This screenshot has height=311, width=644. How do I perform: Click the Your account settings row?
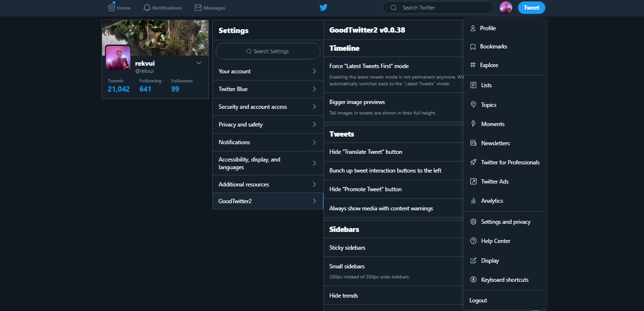[268, 71]
